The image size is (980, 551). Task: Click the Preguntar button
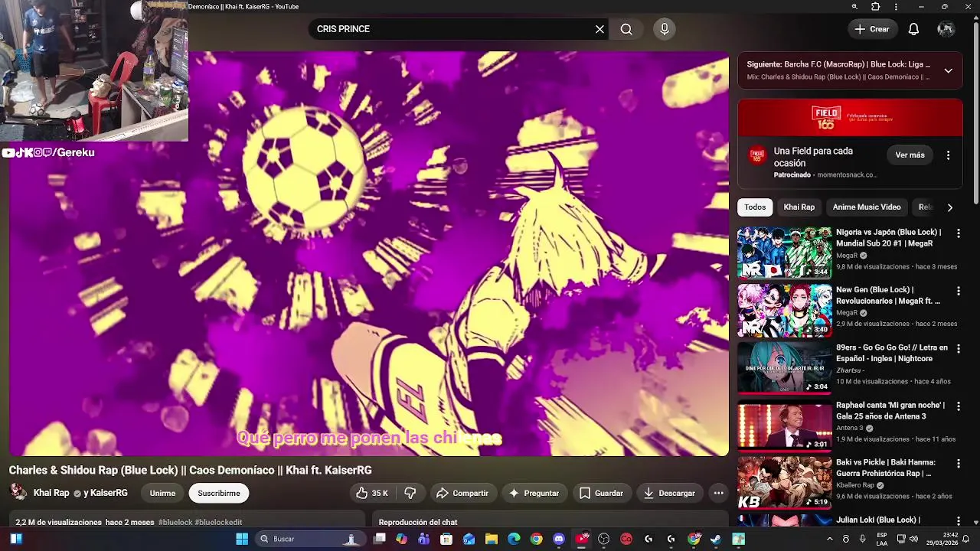click(x=534, y=493)
